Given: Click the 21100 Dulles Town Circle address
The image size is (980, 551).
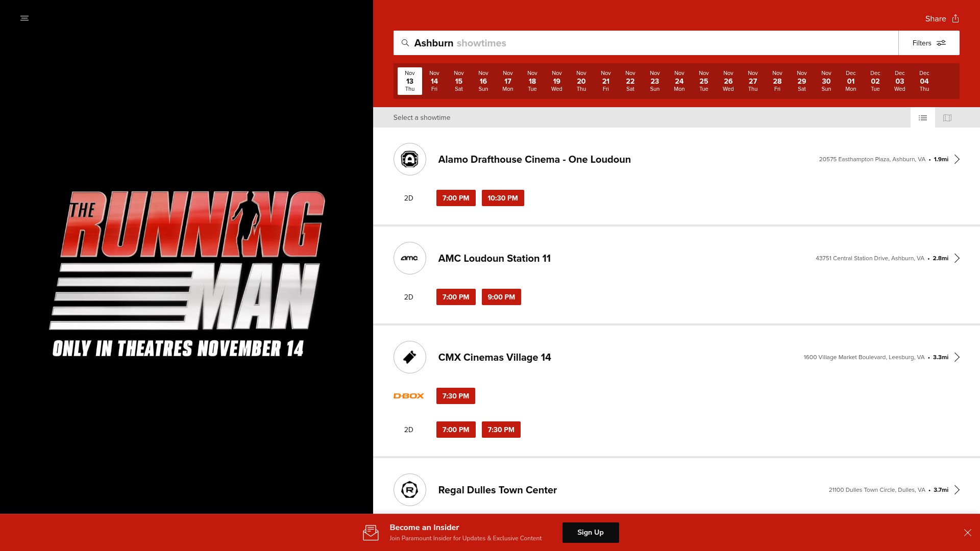Looking at the screenshot, I should click(x=877, y=490).
